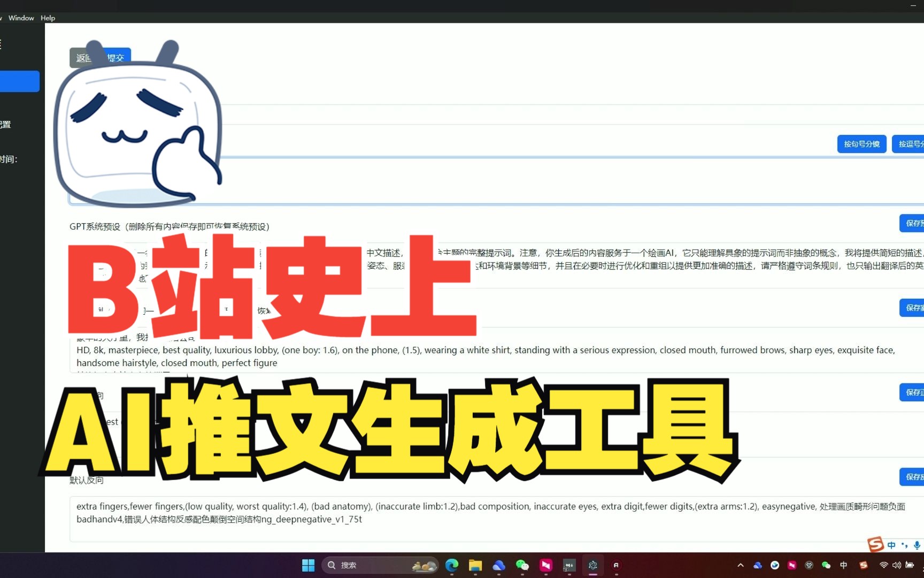Click the taskbar 搜索 search box
Viewport: 924px width, 578px height.
380,565
